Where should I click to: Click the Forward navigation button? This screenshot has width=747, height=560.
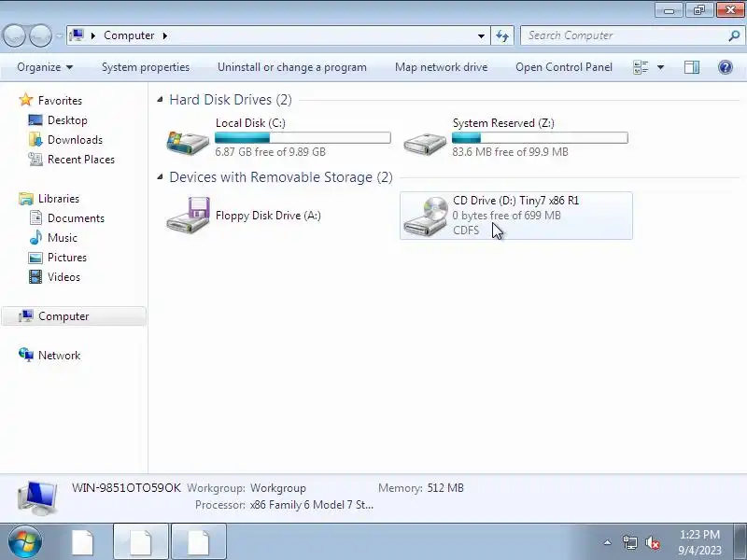41,35
